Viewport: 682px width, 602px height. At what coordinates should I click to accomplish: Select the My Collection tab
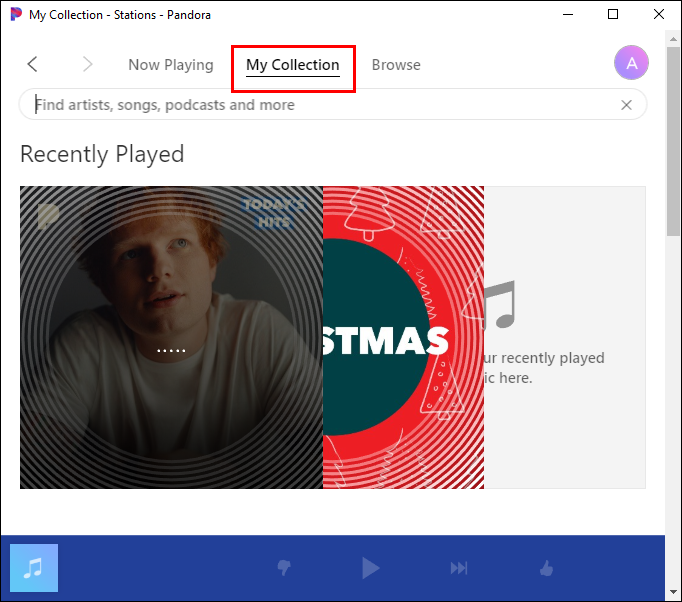(293, 65)
